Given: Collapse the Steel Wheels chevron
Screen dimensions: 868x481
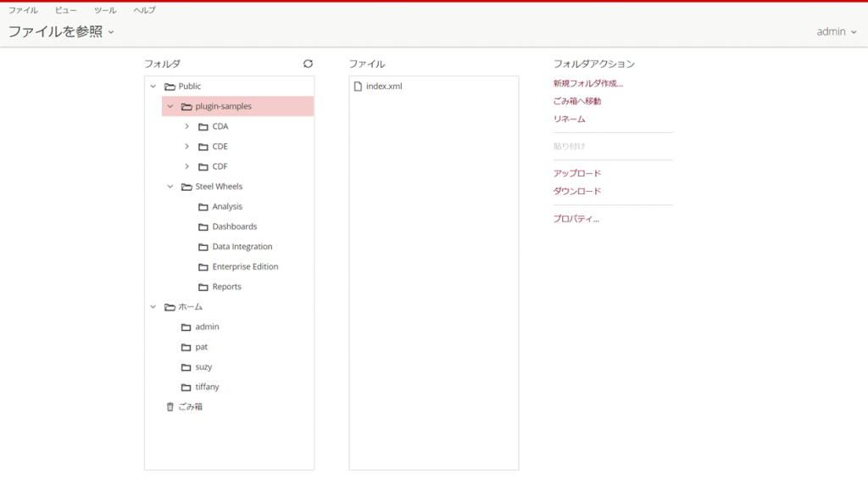Looking at the screenshot, I should coord(170,187).
